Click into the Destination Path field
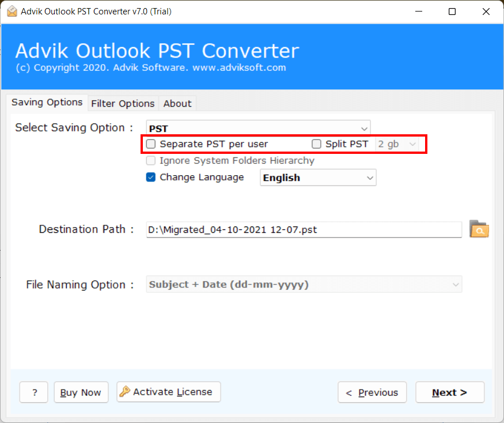This screenshot has width=504, height=423. tap(304, 230)
